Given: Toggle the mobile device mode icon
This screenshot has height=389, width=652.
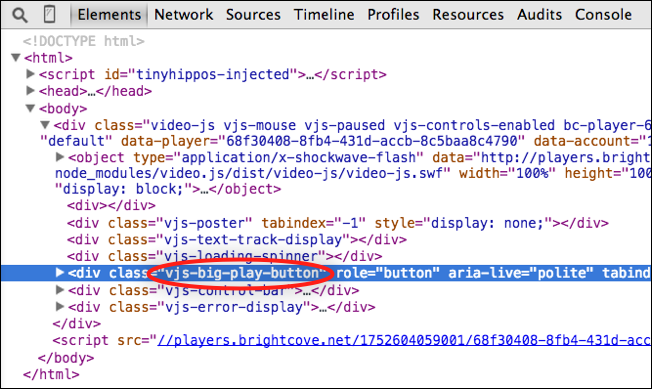Looking at the screenshot, I should 49,14.
